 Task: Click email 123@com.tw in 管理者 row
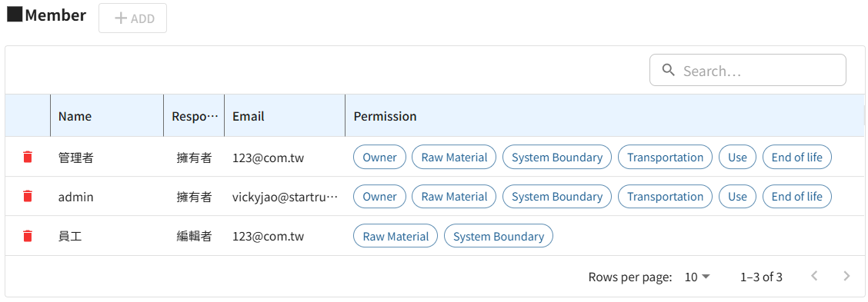(268, 158)
